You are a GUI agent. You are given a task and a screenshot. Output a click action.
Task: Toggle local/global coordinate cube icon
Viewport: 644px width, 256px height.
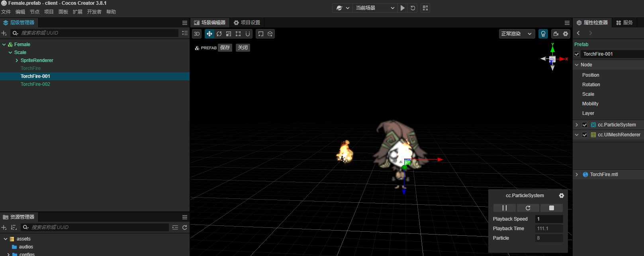270,34
